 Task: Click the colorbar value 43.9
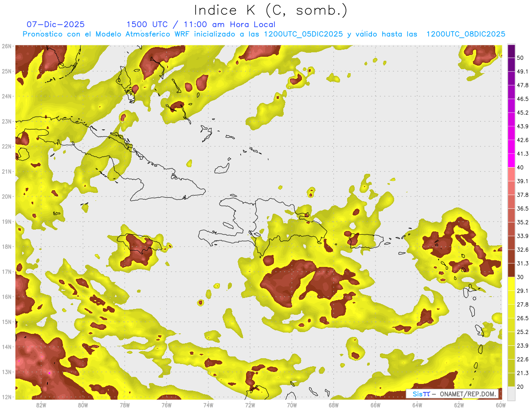[523, 126]
